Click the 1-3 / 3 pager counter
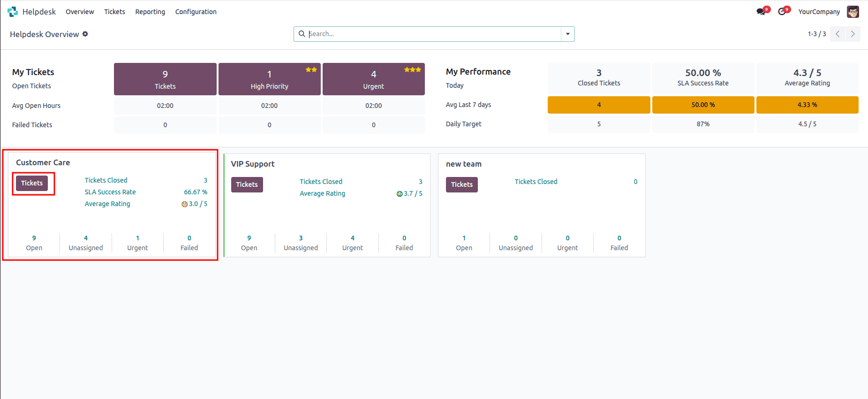 point(817,34)
